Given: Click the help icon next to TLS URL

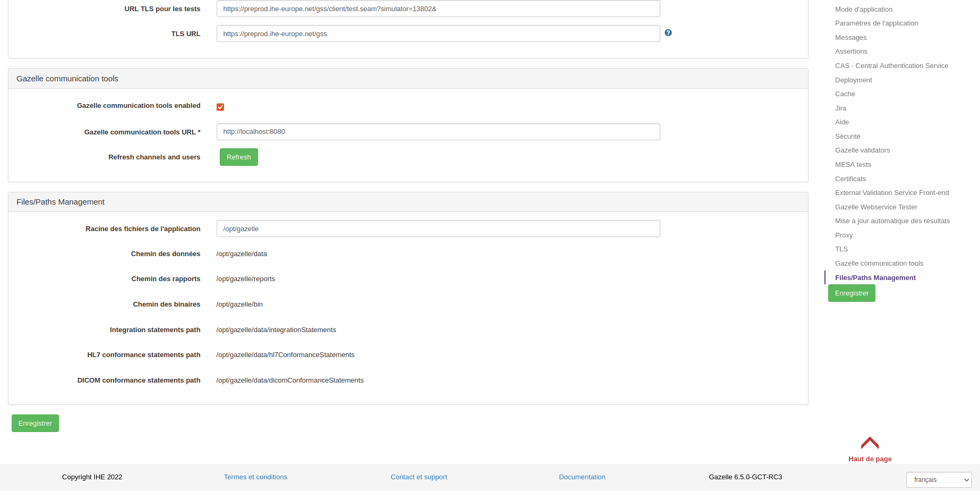Looking at the screenshot, I should [x=668, y=33].
